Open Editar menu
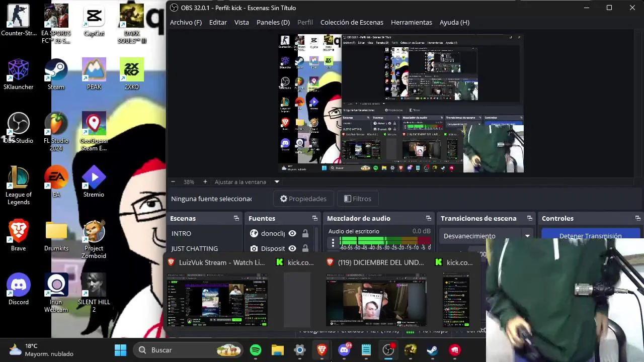Screen dimensions: 644x362 pyautogui.click(x=218, y=22)
